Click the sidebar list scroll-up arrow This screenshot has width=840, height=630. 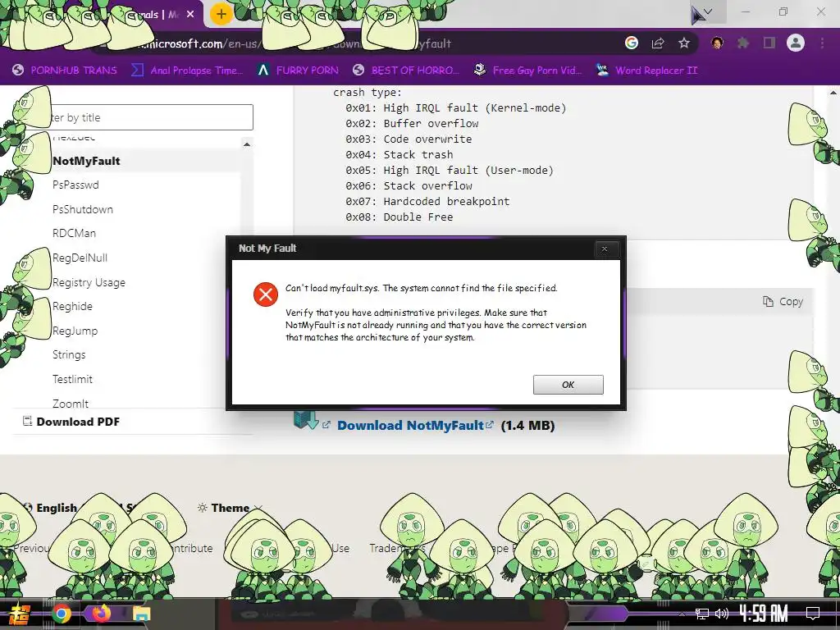(x=246, y=144)
